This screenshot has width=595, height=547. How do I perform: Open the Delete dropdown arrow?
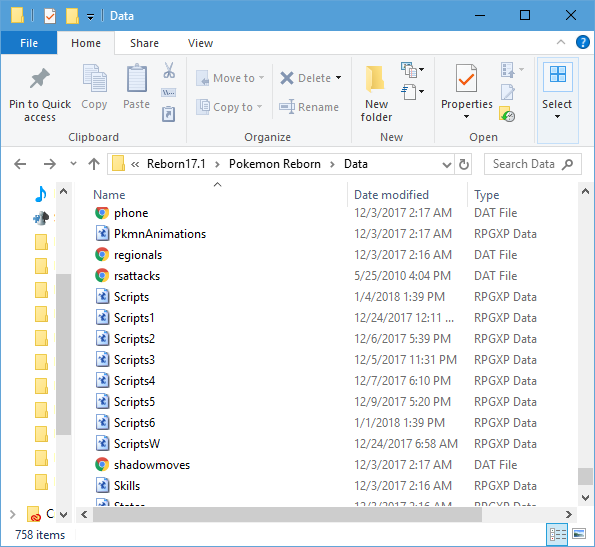coord(338,78)
